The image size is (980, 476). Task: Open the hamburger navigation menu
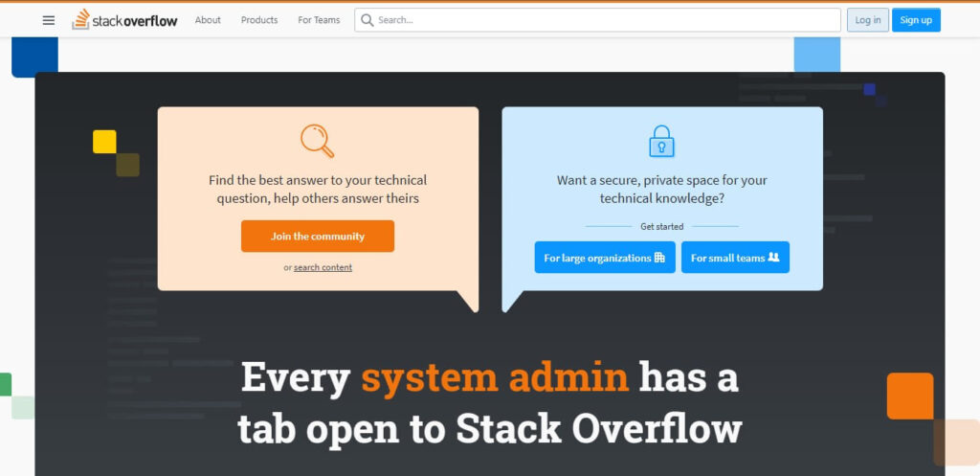coord(49,20)
